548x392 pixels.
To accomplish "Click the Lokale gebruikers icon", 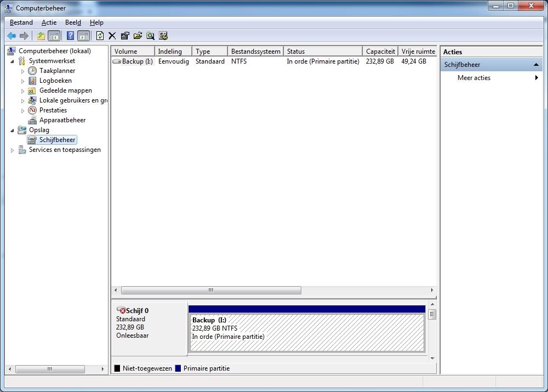I will coord(32,100).
